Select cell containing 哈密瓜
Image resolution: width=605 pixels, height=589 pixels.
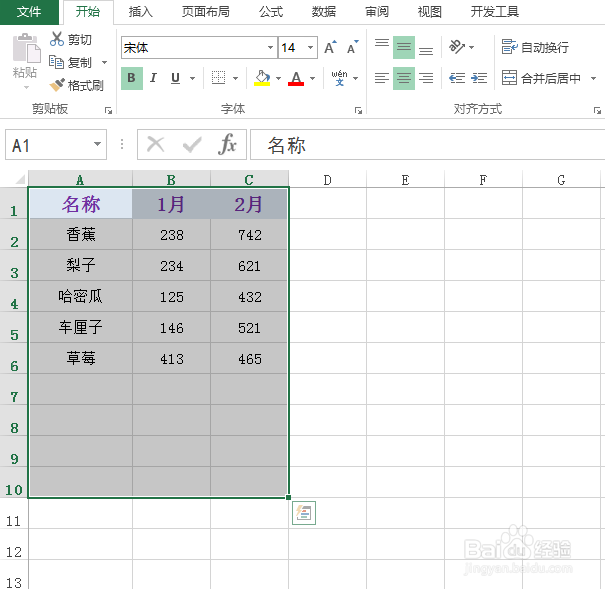[80, 296]
